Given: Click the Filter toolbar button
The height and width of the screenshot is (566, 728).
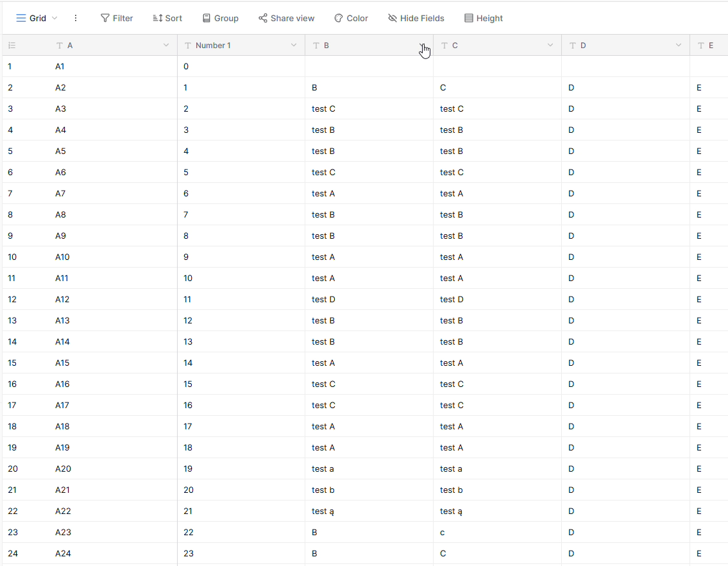Looking at the screenshot, I should point(117,18).
